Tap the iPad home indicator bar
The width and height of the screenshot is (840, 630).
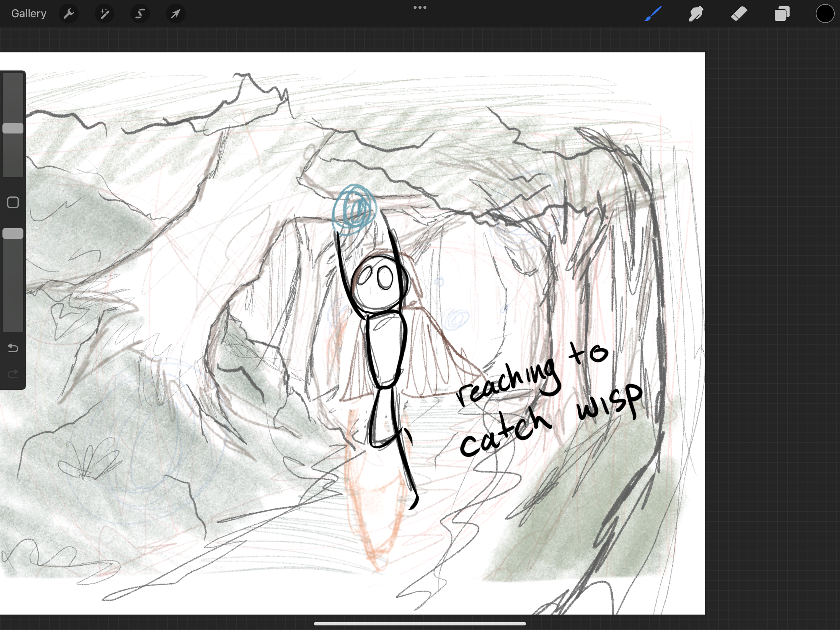(420, 624)
